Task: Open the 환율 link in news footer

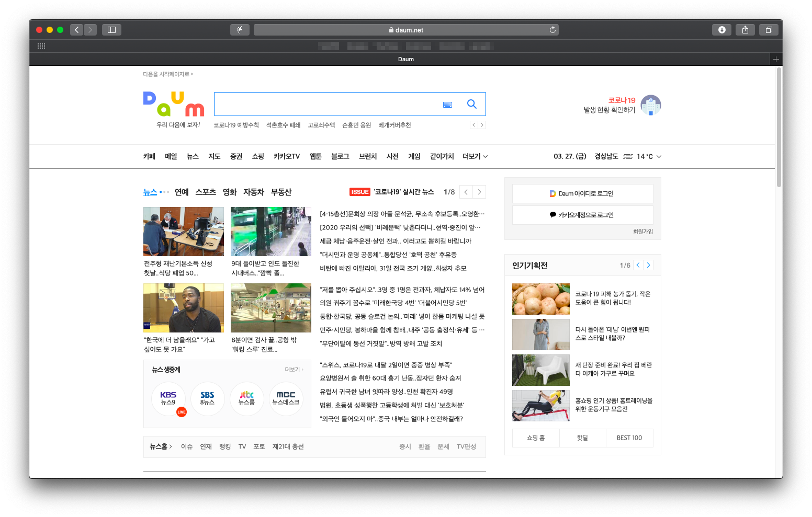Action: coord(424,446)
